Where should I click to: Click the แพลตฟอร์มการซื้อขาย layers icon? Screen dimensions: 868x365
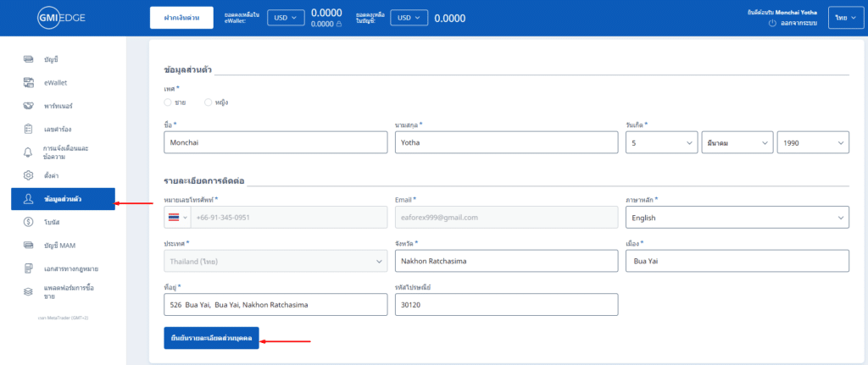click(x=28, y=291)
